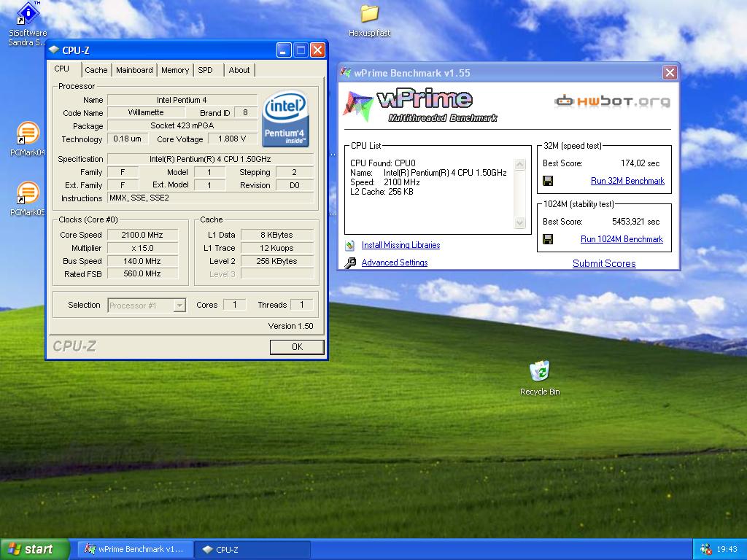The image size is (747, 560).
Task: Click the hwbot.org logo
Action: (x=612, y=101)
